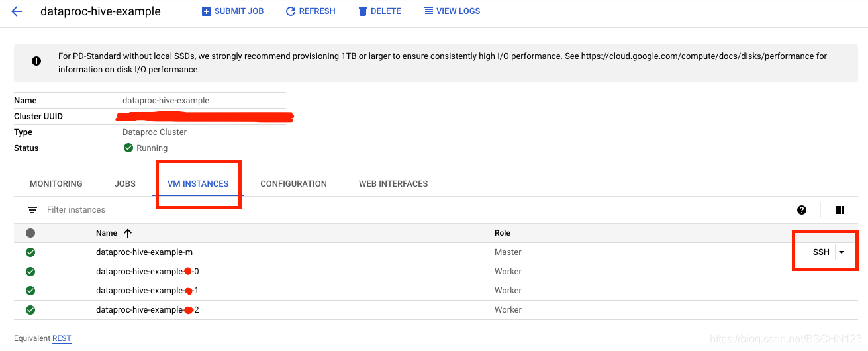Image resolution: width=868 pixels, height=351 pixels.
Task: Open the column display options icon
Action: tap(840, 210)
